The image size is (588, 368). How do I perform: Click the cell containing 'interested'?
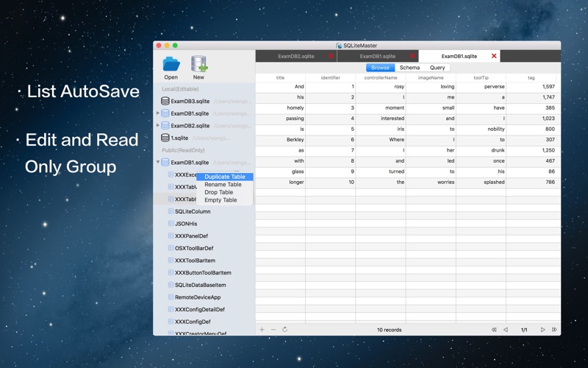tap(381, 118)
